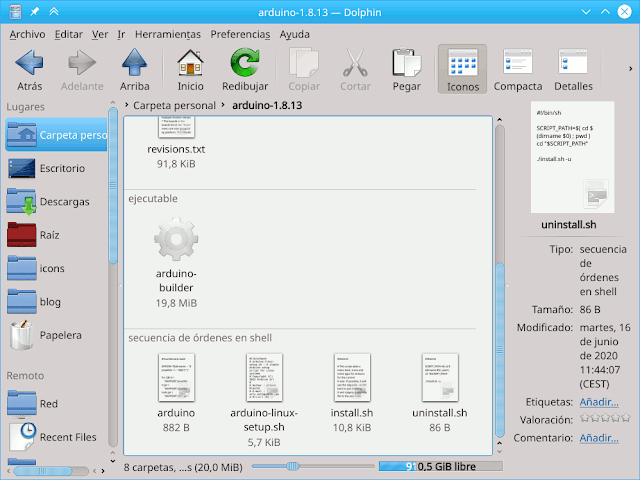
Task: Open the Dolphin window menu icon
Action: [16, 12]
